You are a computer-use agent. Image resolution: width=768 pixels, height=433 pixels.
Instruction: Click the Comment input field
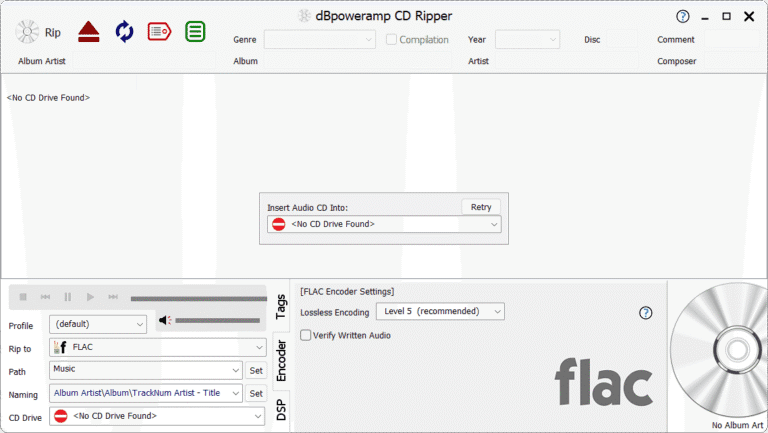[732, 40]
